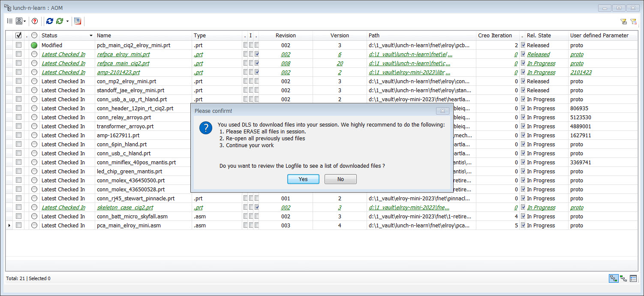Click the filter with folder icon
Viewport: 644px width, 296px height.
[x=624, y=21]
